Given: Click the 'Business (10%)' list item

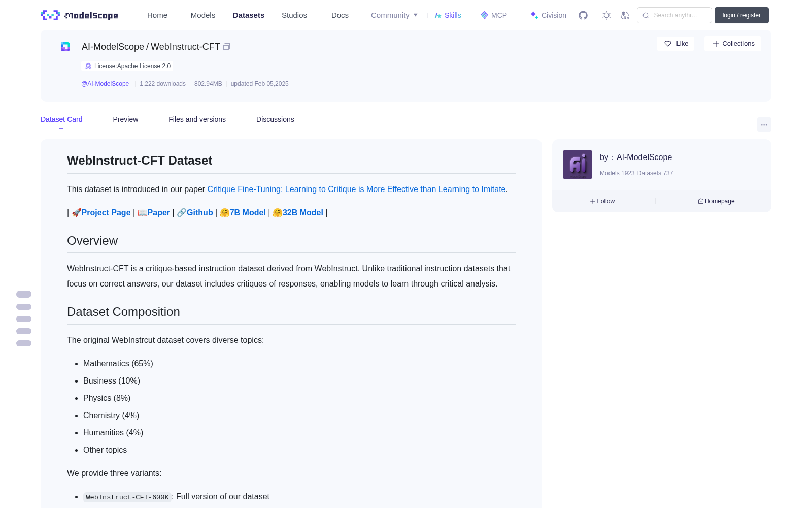Looking at the screenshot, I should (x=112, y=381).
